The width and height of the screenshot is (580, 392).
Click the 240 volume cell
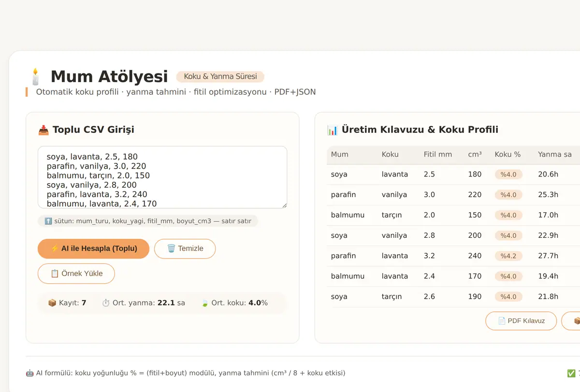click(475, 256)
